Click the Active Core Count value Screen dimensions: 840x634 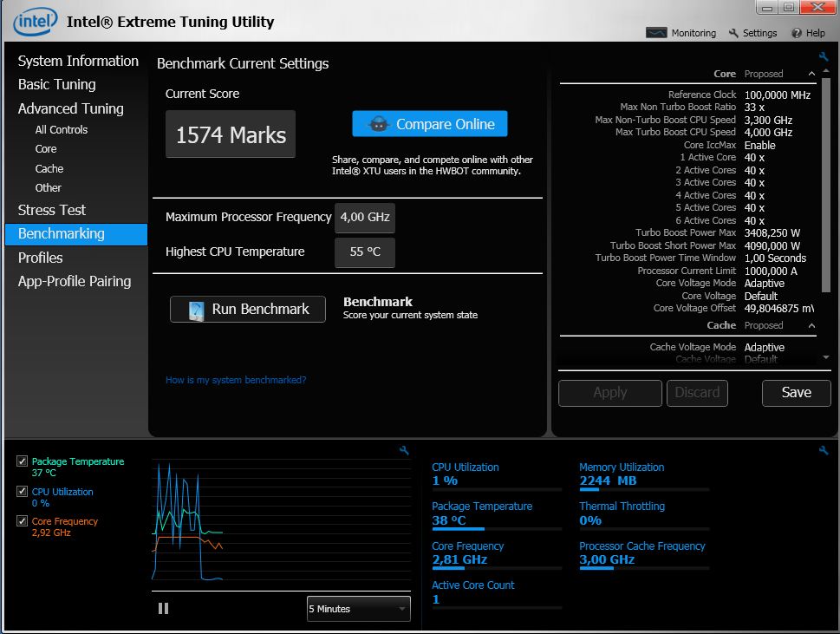click(436, 599)
